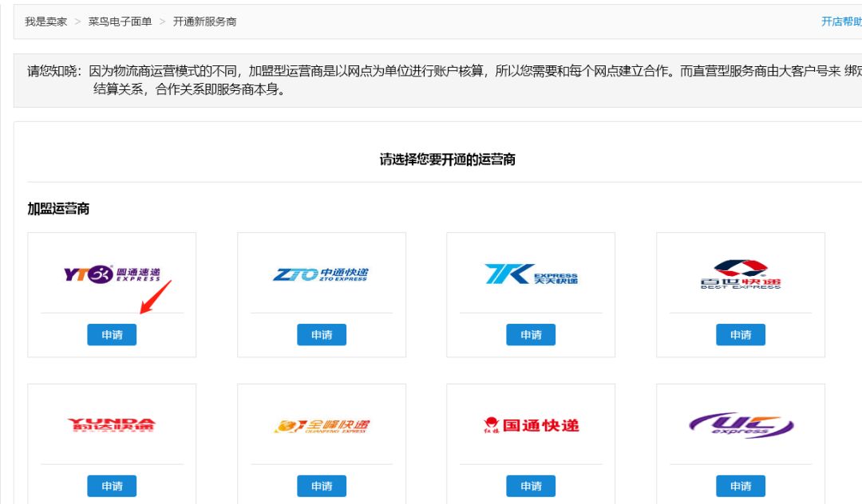
Task: Open the 开店帮助 link
Action: click(841, 22)
